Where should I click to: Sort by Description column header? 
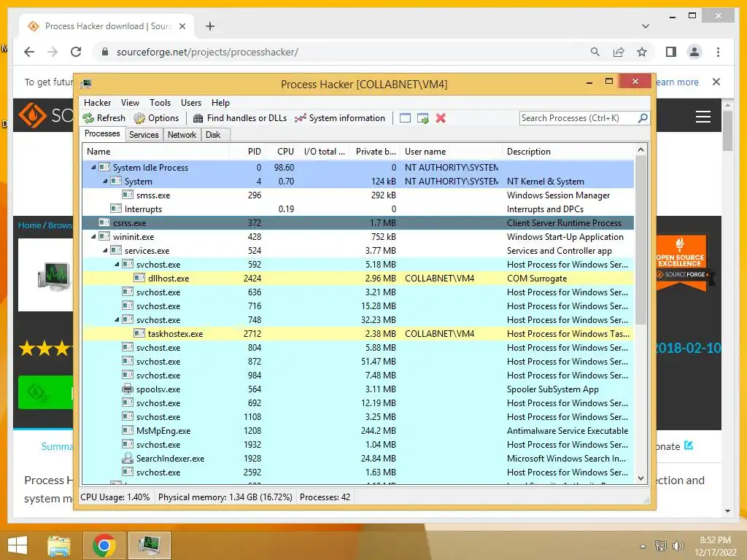(x=568, y=152)
